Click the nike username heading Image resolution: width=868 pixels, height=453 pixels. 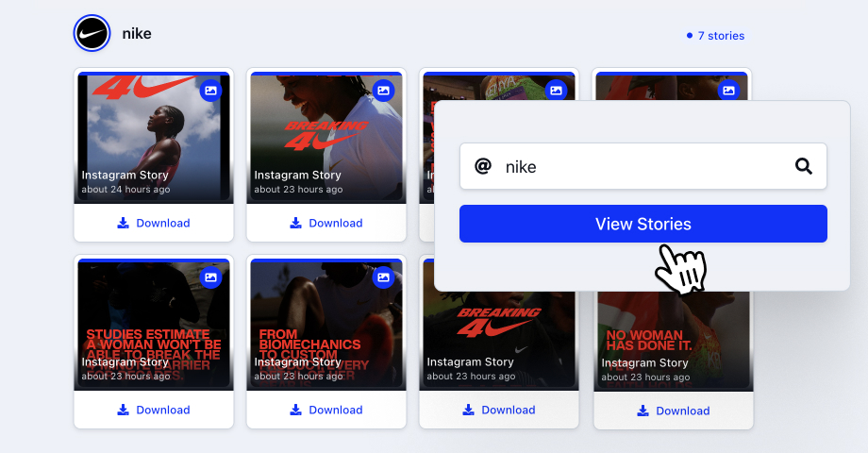(x=137, y=34)
